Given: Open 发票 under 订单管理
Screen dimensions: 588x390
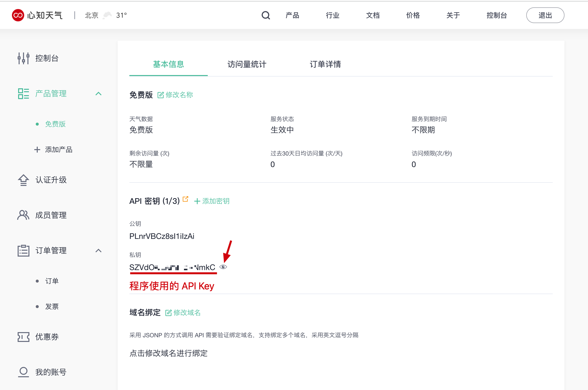Looking at the screenshot, I should coord(52,306).
